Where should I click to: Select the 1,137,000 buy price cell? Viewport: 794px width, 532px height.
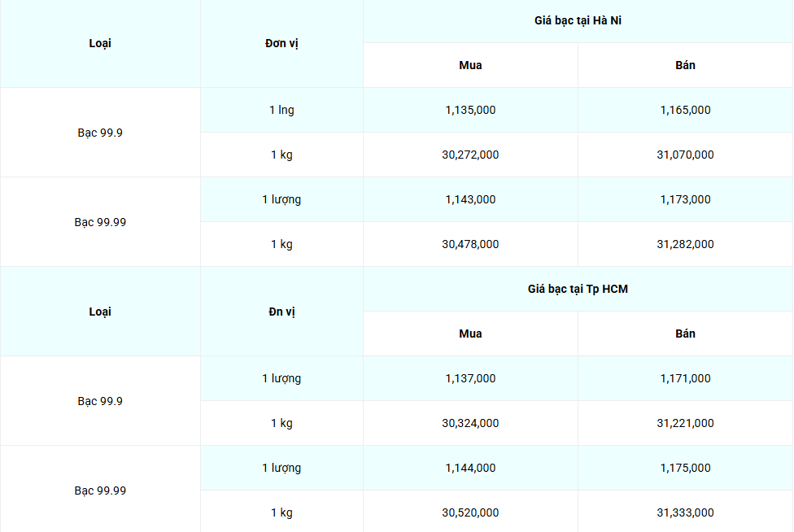[470, 378]
